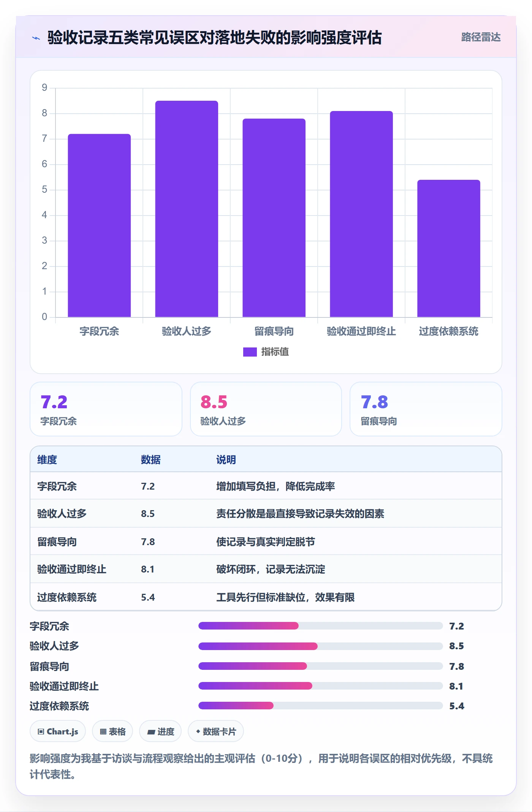This screenshot has height=812, width=532.
Task: Select the Chart.js tag chip
Action: [x=58, y=731]
